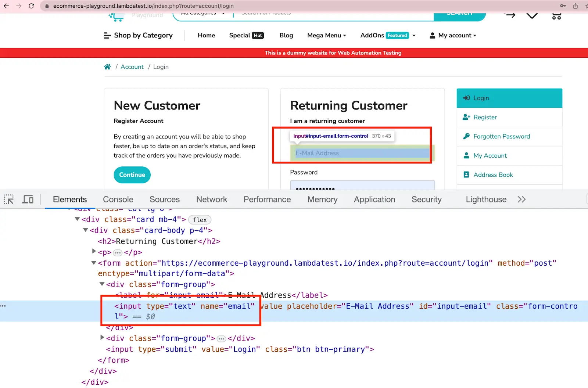Expand the My account dropdown
The width and height of the screenshot is (588, 388).
pyautogui.click(x=453, y=35)
